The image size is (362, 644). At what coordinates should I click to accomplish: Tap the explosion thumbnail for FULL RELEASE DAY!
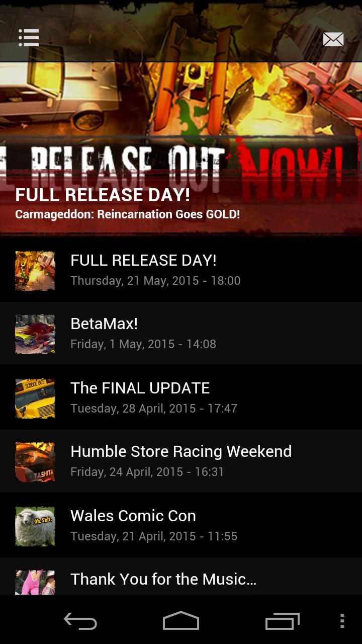[35, 270]
